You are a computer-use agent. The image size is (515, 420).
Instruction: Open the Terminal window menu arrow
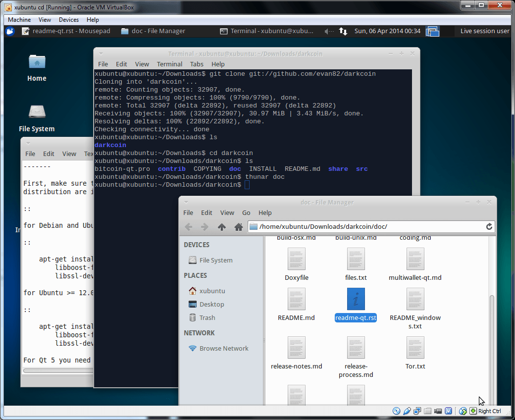click(x=101, y=53)
